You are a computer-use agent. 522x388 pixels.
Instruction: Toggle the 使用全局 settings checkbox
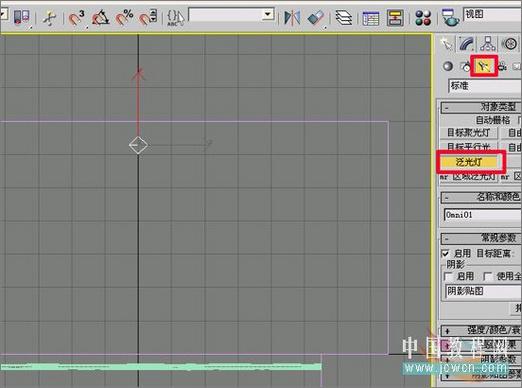click(x=487, y=276)
